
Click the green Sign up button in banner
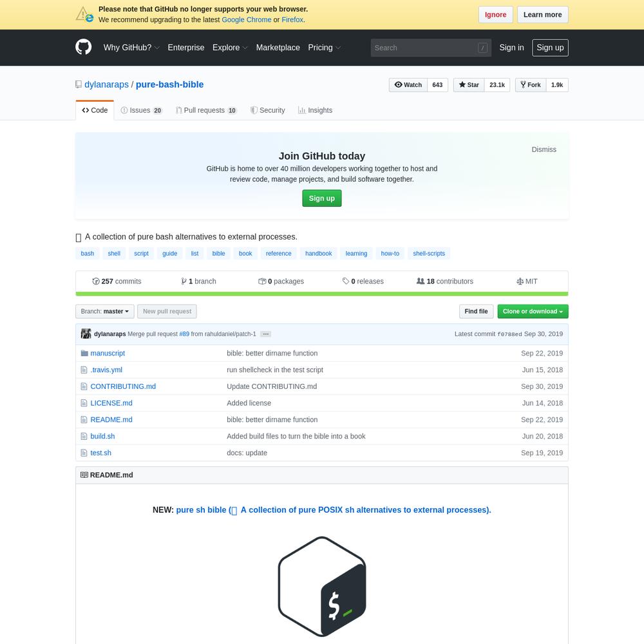(321, 198)
